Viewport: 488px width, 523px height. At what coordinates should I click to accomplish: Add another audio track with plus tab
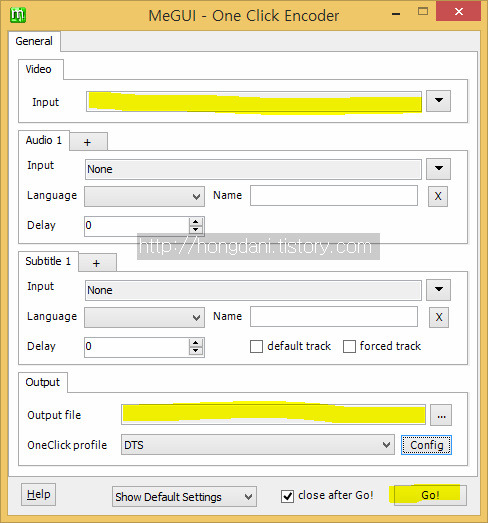[88, 142]
